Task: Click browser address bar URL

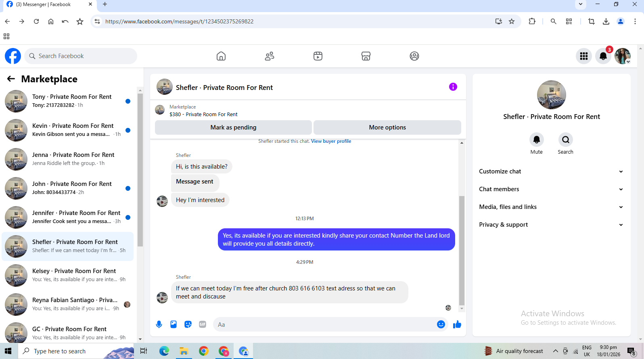Action: [179, 21]
